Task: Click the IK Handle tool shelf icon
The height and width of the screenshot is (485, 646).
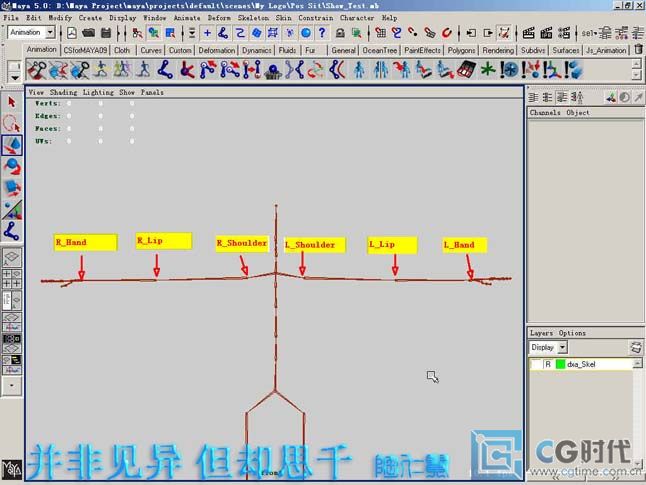Action: click(x=187, y=69)
